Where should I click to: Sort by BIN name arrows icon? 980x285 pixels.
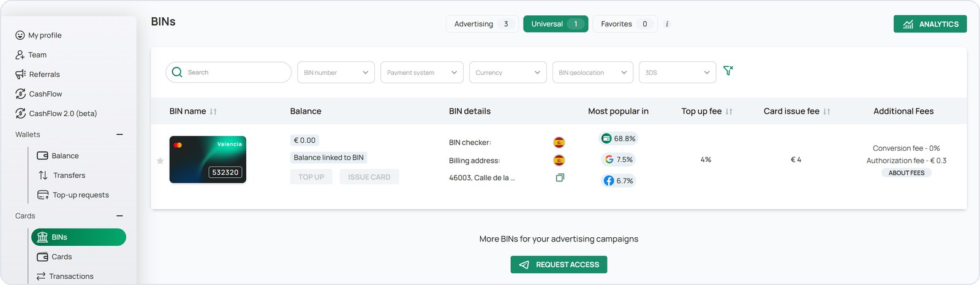pyautogui.click(x=213, y=112)
